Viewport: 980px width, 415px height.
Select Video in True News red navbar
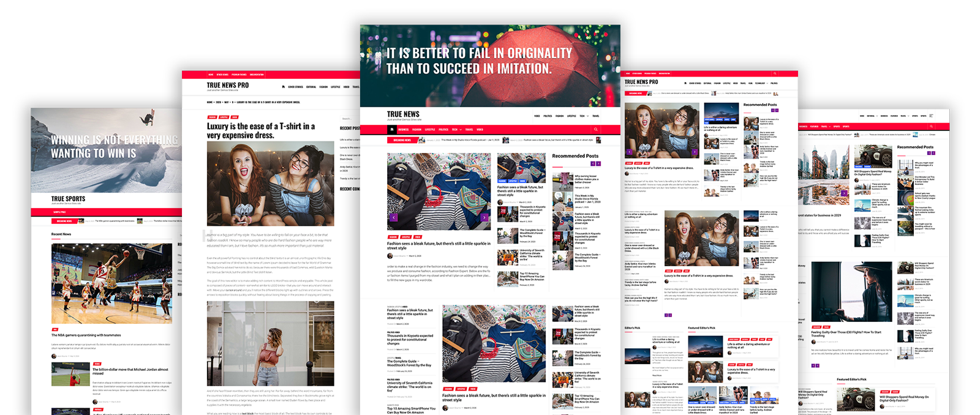(x=480, y=130)
